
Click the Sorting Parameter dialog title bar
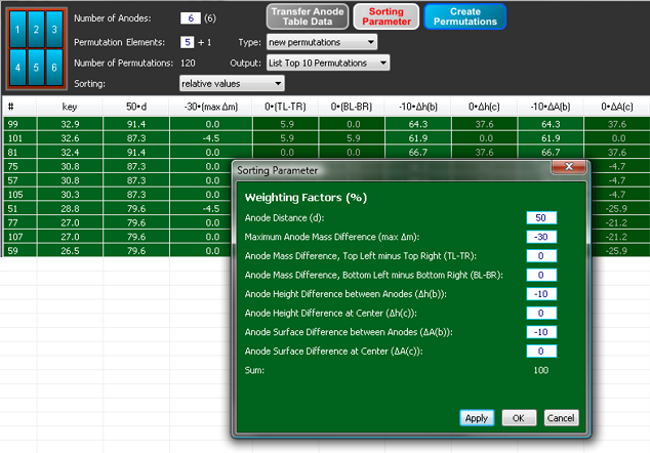click(392, 170)
